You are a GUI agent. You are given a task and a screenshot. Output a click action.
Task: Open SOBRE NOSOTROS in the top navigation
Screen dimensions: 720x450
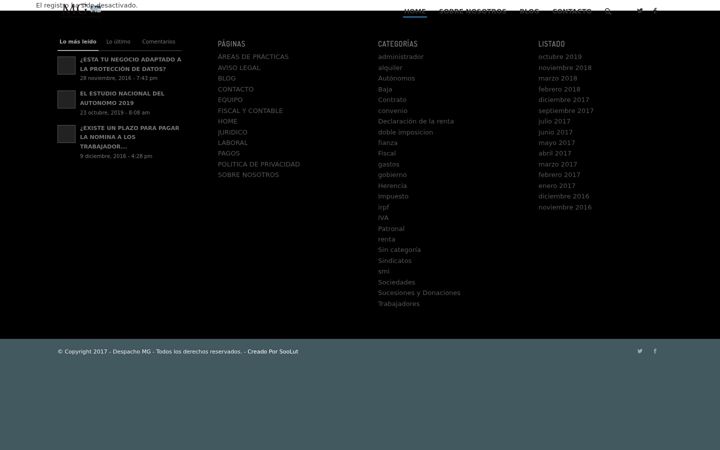(x=472, y=11)
